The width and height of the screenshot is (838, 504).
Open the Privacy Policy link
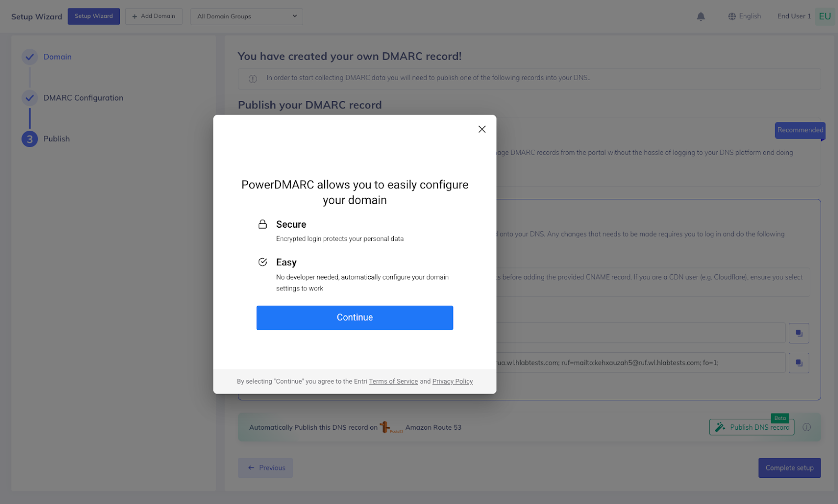pyautogui.click(x=453, y=382)
